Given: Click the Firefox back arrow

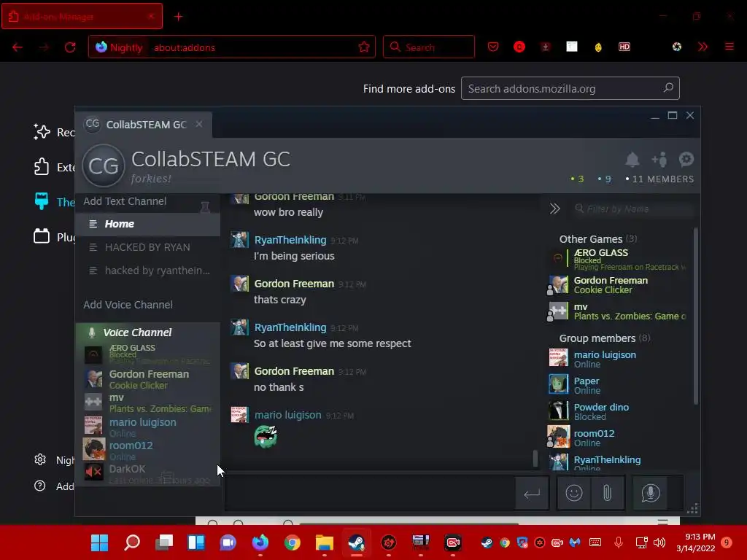Looking at the screenshot, I should [x=18, y=47].
